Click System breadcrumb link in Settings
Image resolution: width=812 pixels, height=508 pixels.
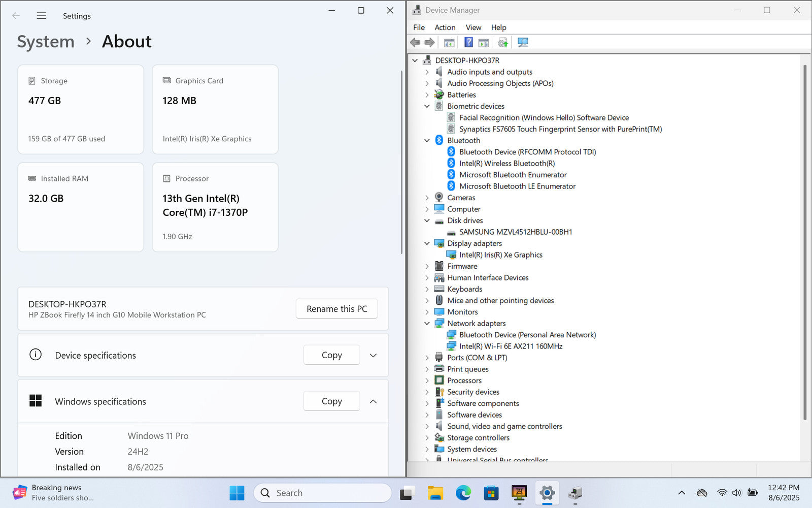(46, 42)
